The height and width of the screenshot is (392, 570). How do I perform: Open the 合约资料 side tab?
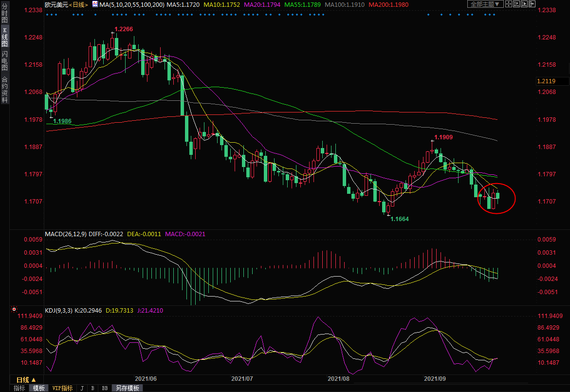(x=4, y=90)
